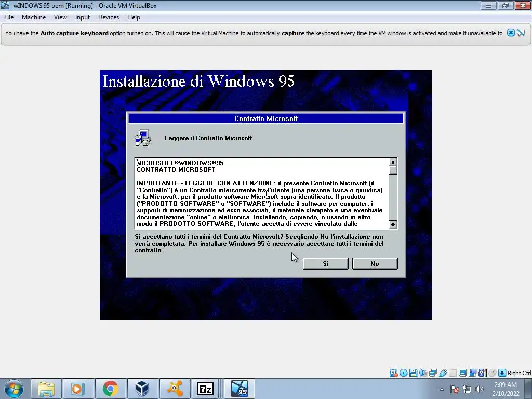The height and width of the screenshot is (399, 532).
Task: Open the Help menu
Action: [x=134, y=17]
